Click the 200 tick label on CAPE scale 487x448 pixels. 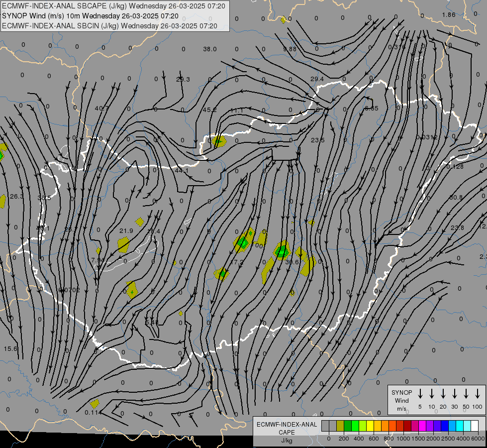pos(344,439)
